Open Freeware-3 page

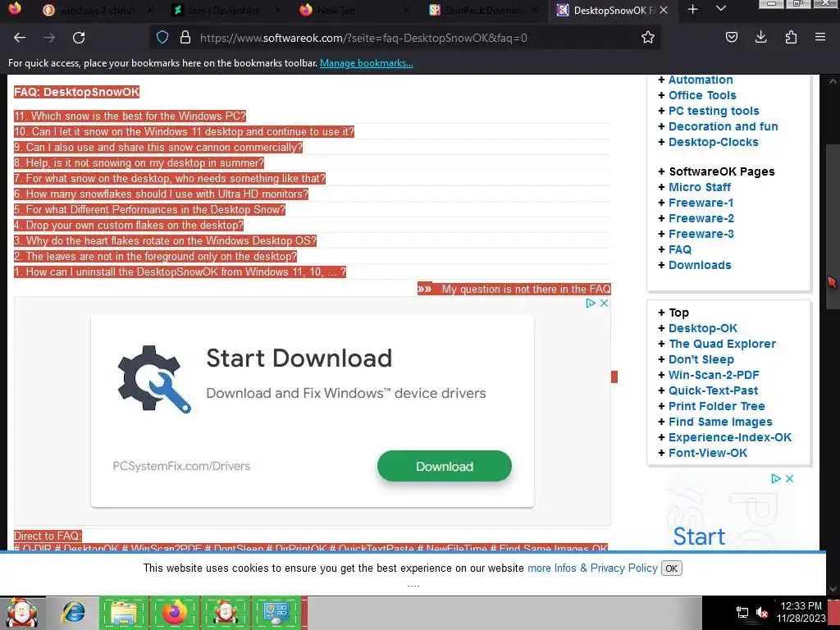[x=701, y=234]
